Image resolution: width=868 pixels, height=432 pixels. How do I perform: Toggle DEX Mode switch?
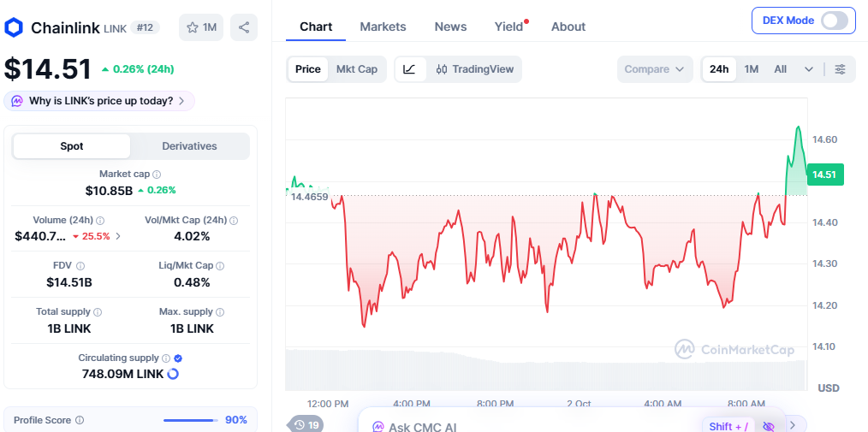[x=835, y=21]
